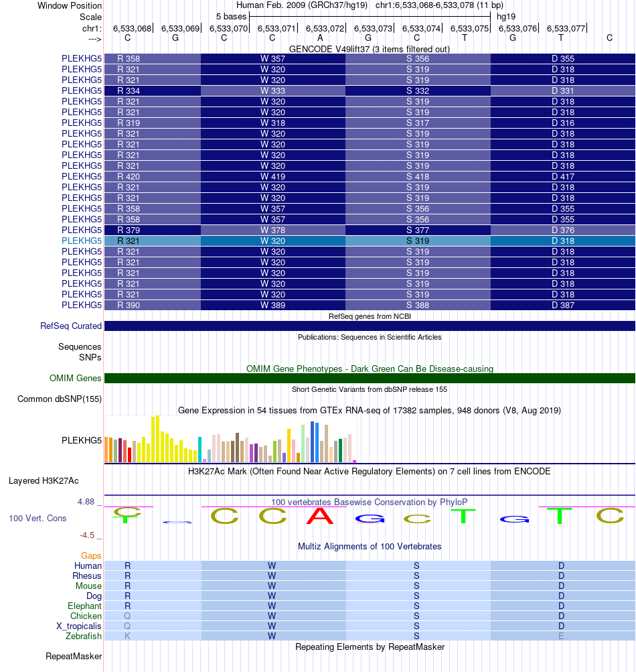Click Zebrafish 'E' amino acid in alignment
This screenshot has height=672, width=636.
click(561, 636)
